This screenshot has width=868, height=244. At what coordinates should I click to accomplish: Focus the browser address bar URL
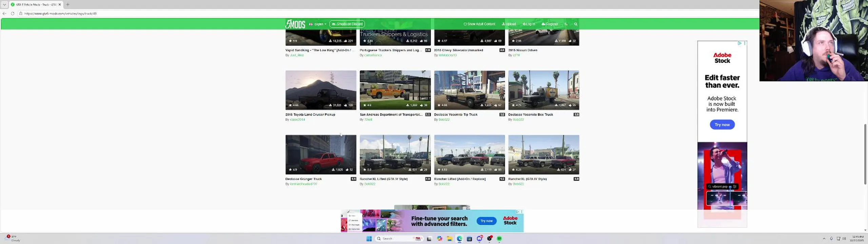[x=60, y=14]
